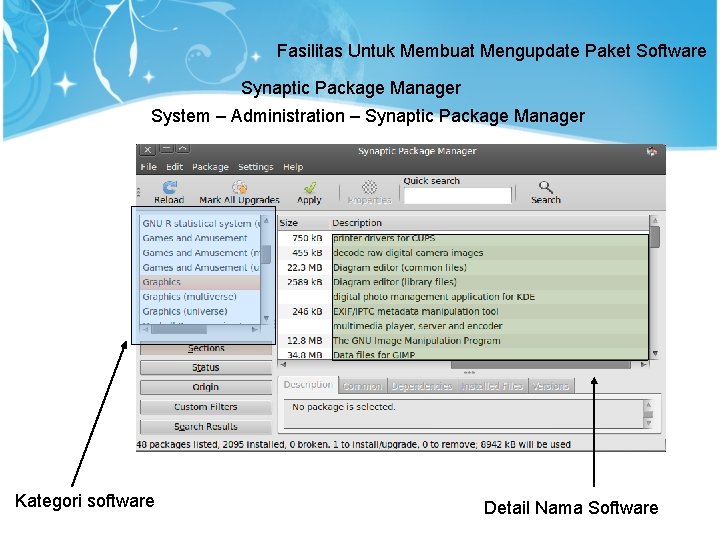Screen dimensions: 720x540
Task: Select 'printer drivers for CUPS' package row
Action: pos(463,238)
